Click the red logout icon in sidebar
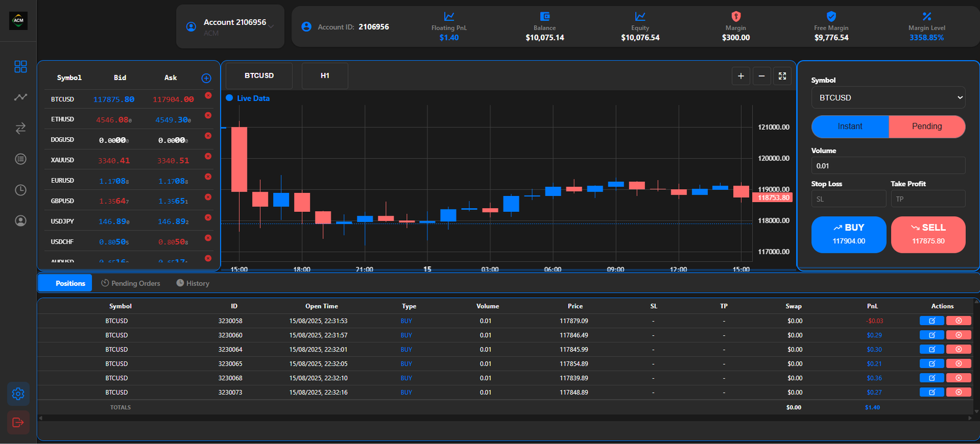Image resolution: width=980 pixels, height=444 pixels. click(18, 422)
